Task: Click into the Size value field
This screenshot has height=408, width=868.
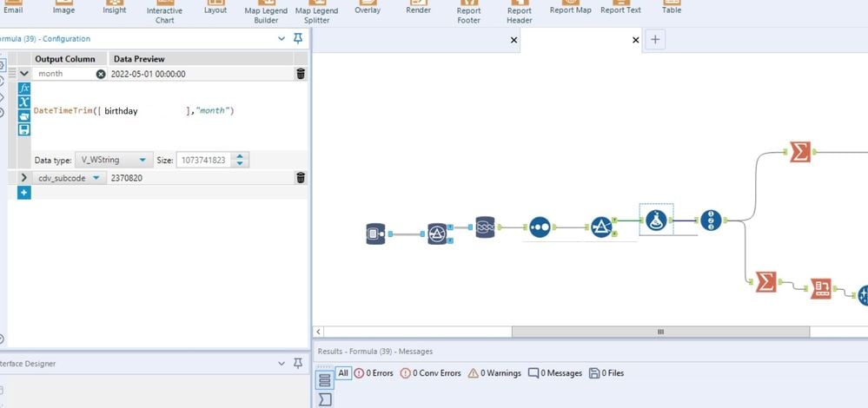Action: point(205,160)
